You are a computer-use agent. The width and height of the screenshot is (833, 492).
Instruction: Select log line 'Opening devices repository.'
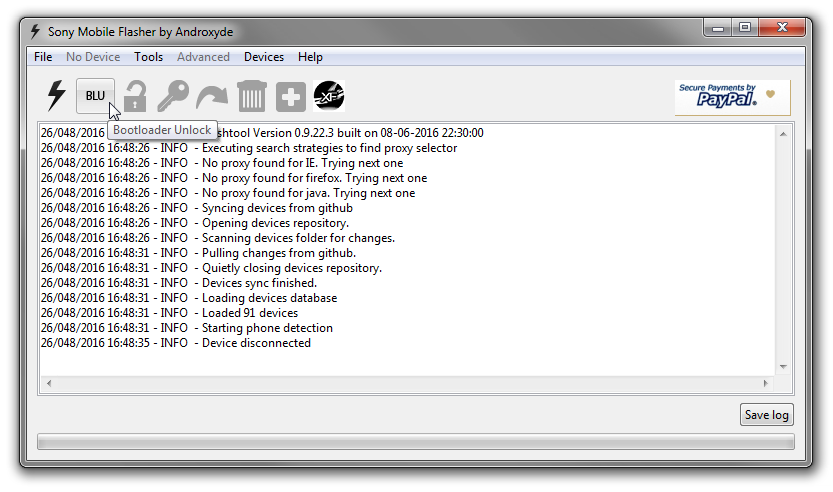195,223
